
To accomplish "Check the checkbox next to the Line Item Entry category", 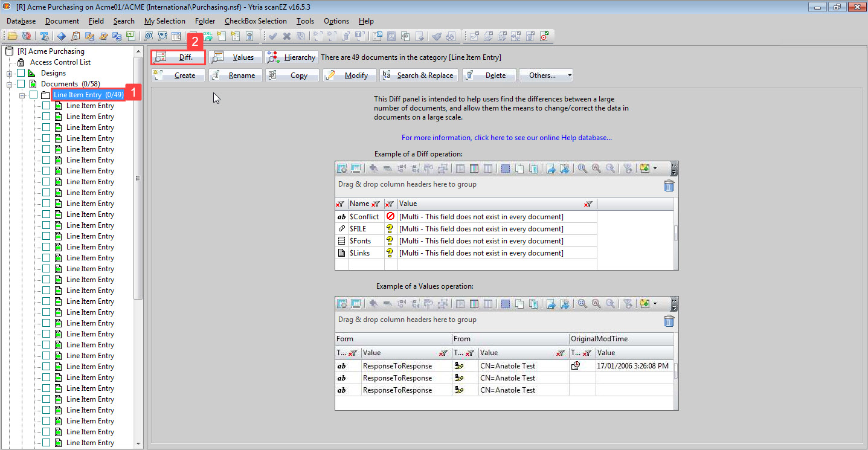I will pyautogui.click(x=33, y=95).
